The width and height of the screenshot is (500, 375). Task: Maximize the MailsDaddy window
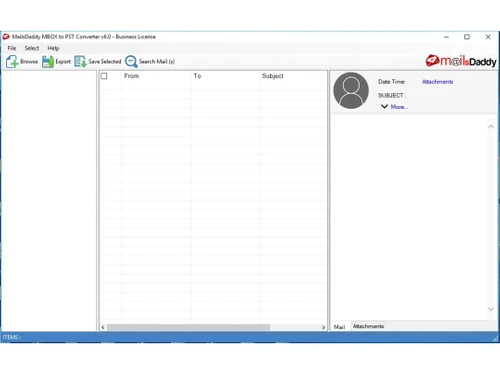pyautogui.click(x=467, y=37)
